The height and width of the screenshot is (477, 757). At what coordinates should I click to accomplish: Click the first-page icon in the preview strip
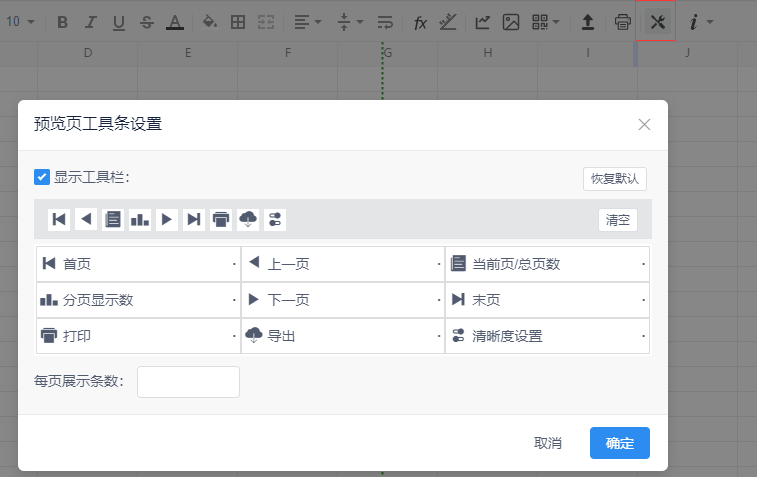59,220
